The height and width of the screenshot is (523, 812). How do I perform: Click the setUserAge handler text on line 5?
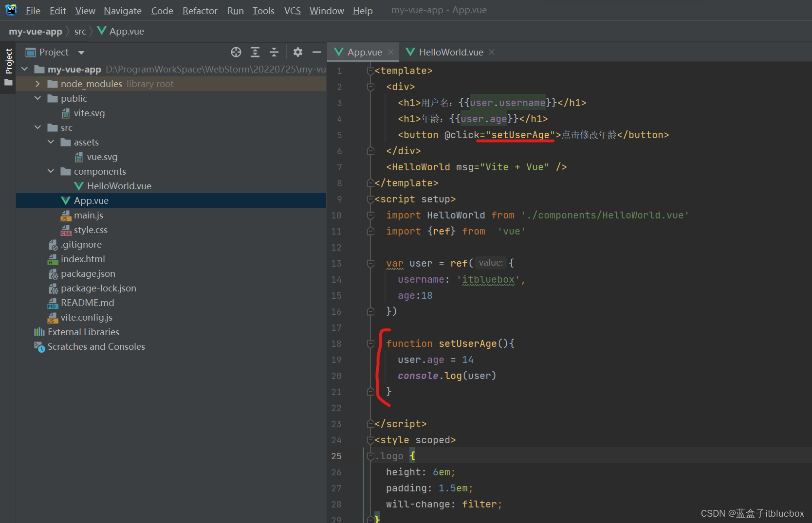pos(520,135)
